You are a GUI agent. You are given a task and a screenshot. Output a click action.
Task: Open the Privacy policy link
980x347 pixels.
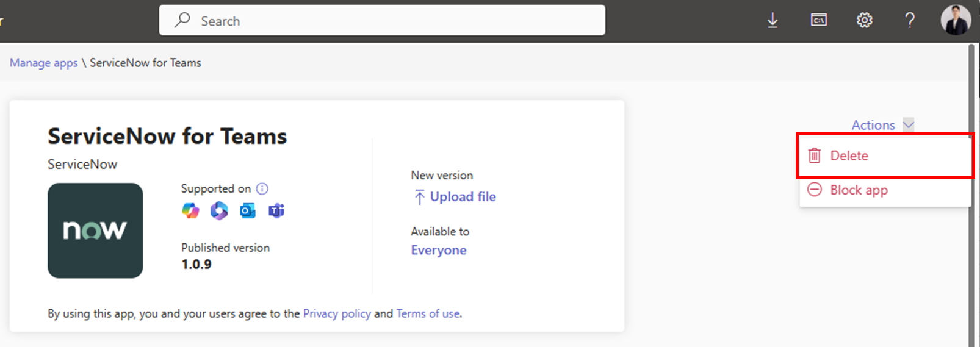(x=337, y=313)
